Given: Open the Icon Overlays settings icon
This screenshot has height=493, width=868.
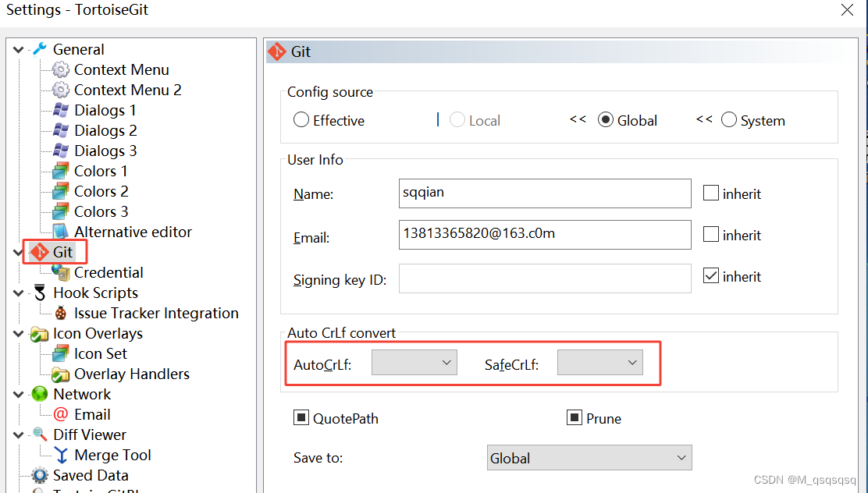Looking at the screenshot, I should point(40,332).
